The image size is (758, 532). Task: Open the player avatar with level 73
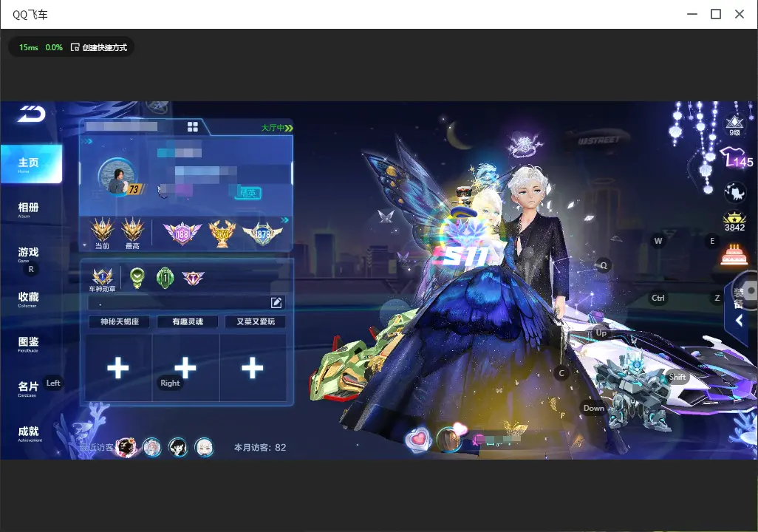[117, 177]
